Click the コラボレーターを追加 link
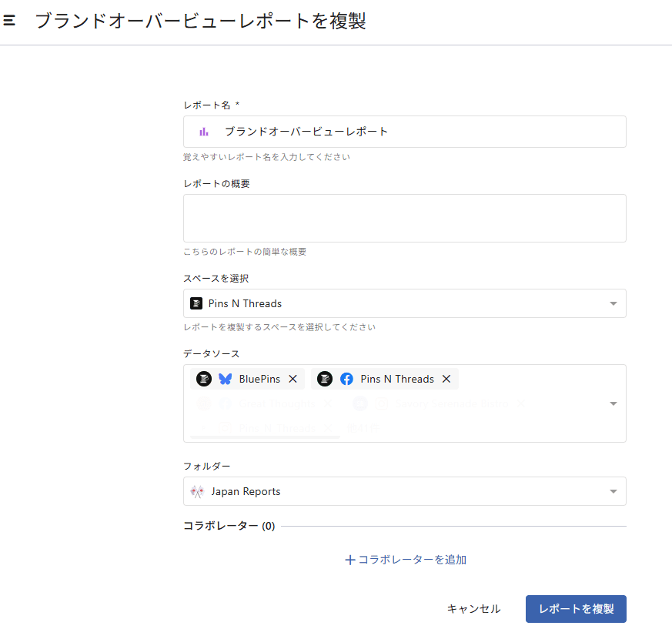The image size is (672, 629). (x=412, y=560)
